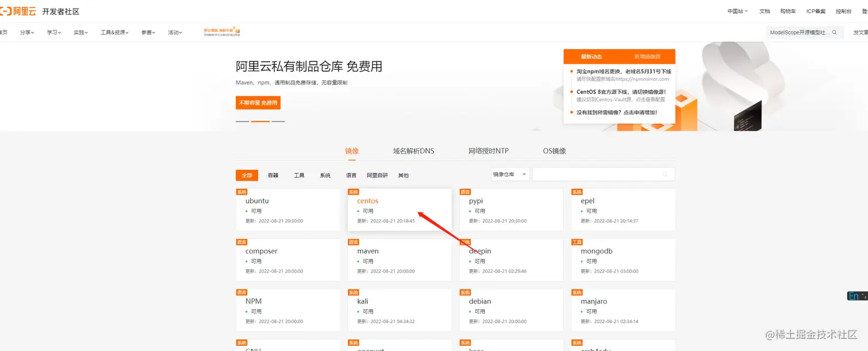Expand the 学习 navigation menu
This screenshot has width=868, height=351.
coord(54,33)
